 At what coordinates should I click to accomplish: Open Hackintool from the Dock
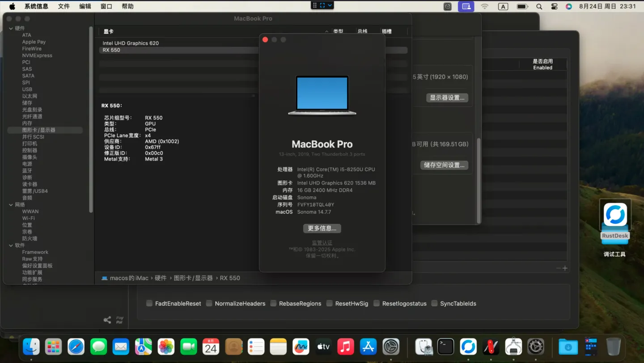point(491,346)
